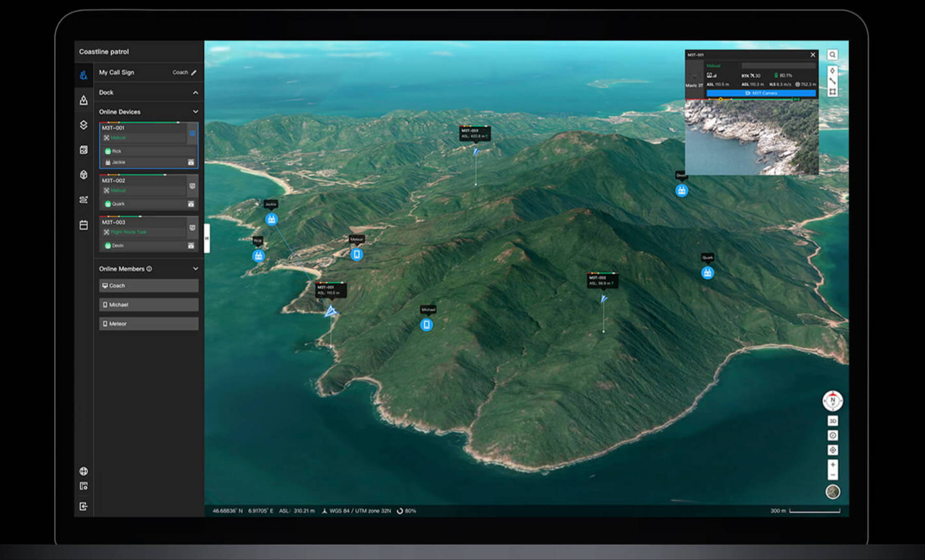Open the map layers sidebar icon
Screen dimensions: 925x560
pyautogui.click(x=84, y=125)
